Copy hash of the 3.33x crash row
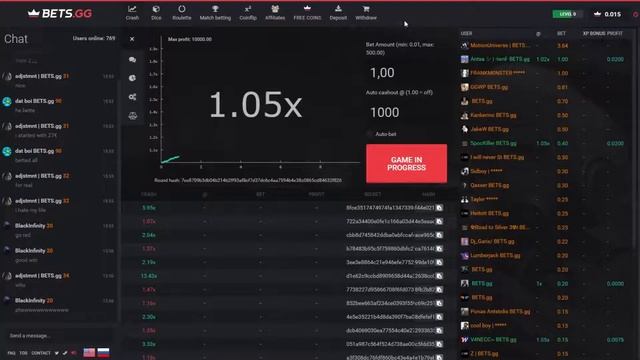 point(439,344)
